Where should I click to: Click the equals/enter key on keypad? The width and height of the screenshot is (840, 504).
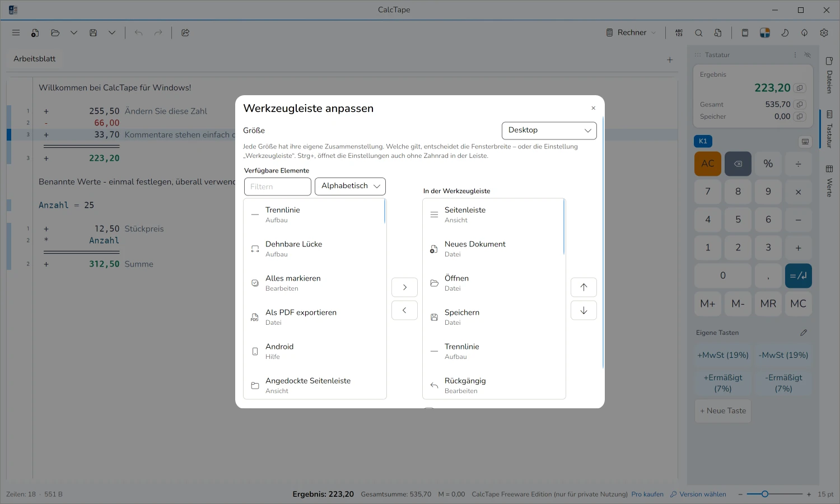coord(799,276)
